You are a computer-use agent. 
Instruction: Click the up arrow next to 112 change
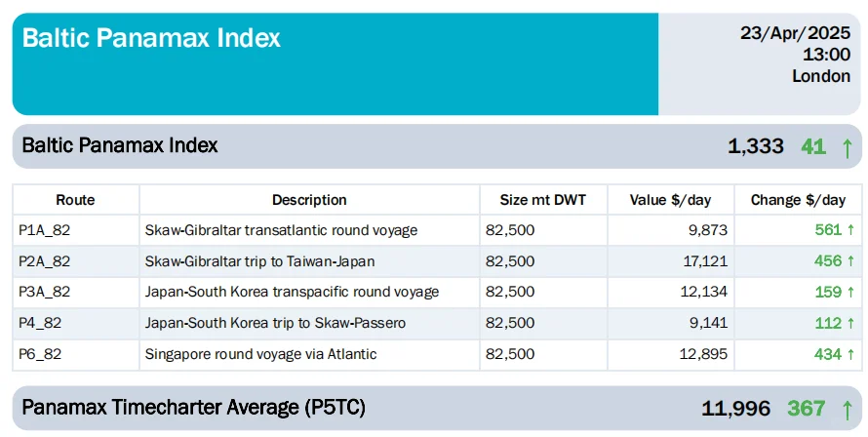pos(850,323)
